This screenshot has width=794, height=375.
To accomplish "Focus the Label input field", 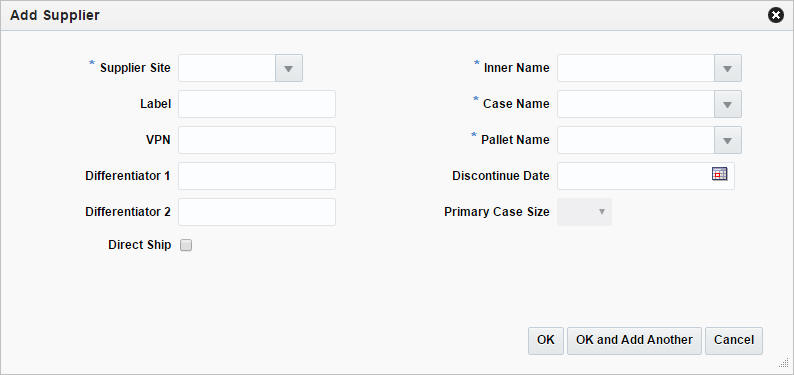I will pos(257,104).
